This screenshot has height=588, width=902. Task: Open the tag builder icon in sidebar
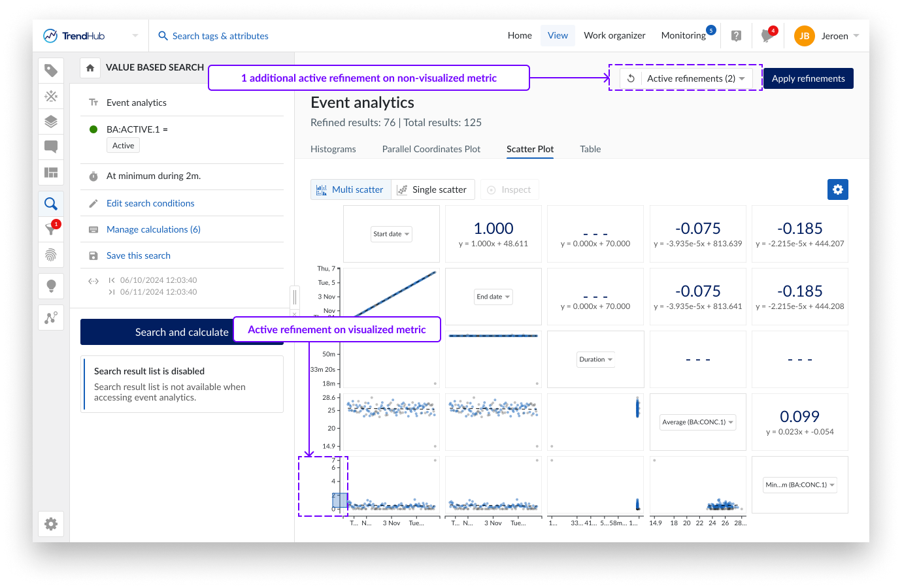[x=51, y=71]
